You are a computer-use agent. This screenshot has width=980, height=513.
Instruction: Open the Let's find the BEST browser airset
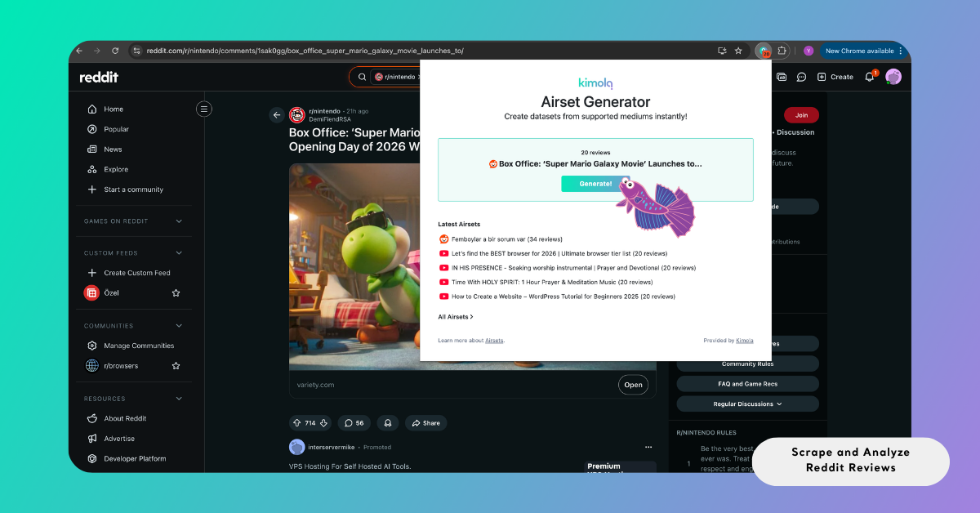point(553,253)
